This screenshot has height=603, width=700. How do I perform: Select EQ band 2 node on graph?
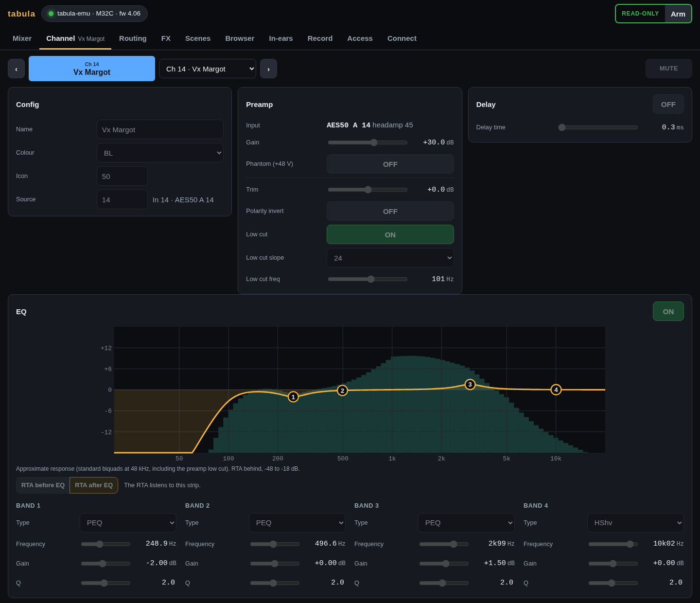click(x=342, y=390)
